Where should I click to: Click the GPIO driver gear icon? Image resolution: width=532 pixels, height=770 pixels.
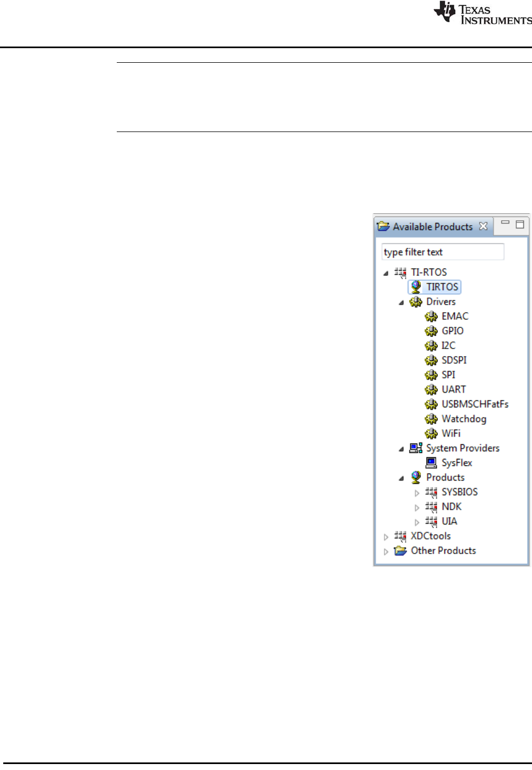coord(431,331)
